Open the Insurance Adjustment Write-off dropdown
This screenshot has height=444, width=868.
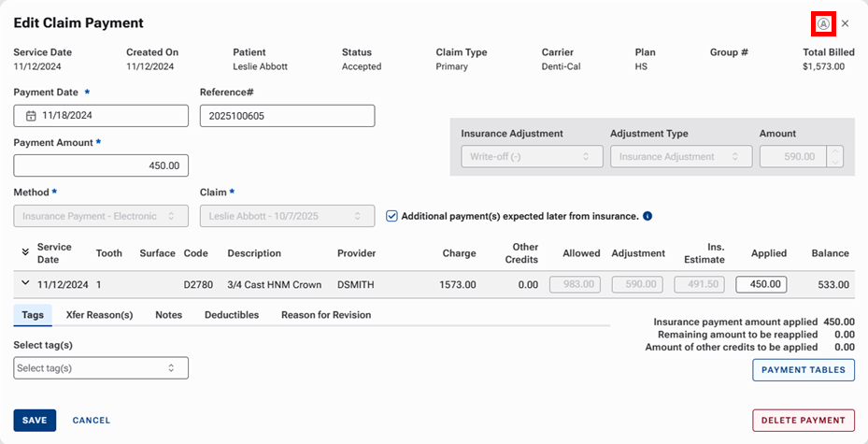point(532,157)
